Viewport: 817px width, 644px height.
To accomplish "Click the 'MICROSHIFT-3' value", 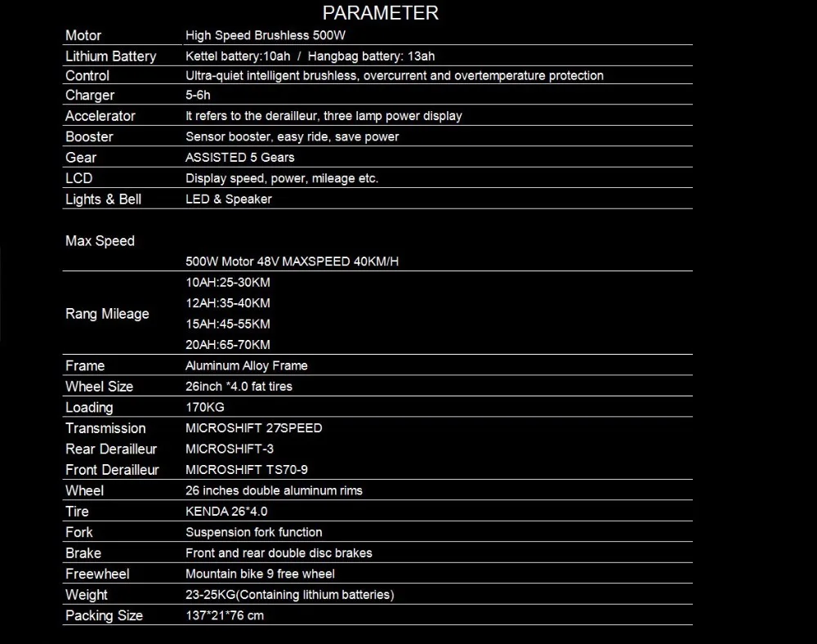I will click(x=230, y=449).
